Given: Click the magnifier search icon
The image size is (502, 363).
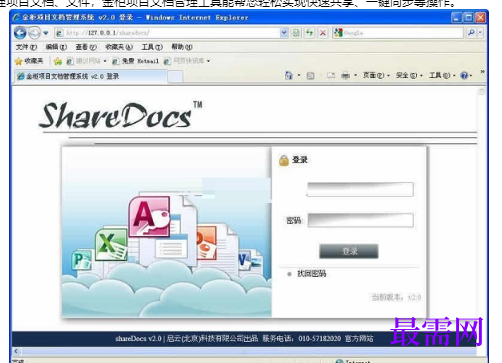Looking at the screenshot, I should [x=471, y=33].
